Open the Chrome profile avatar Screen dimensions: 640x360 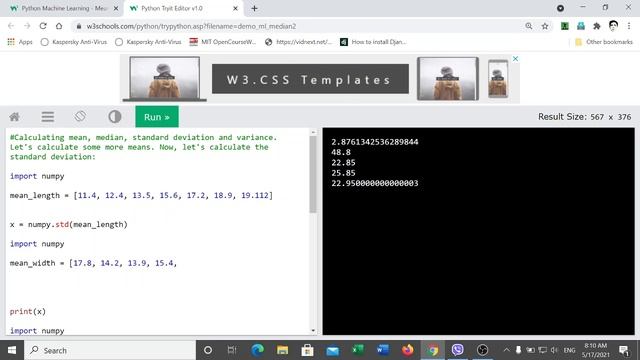[613, 26]
